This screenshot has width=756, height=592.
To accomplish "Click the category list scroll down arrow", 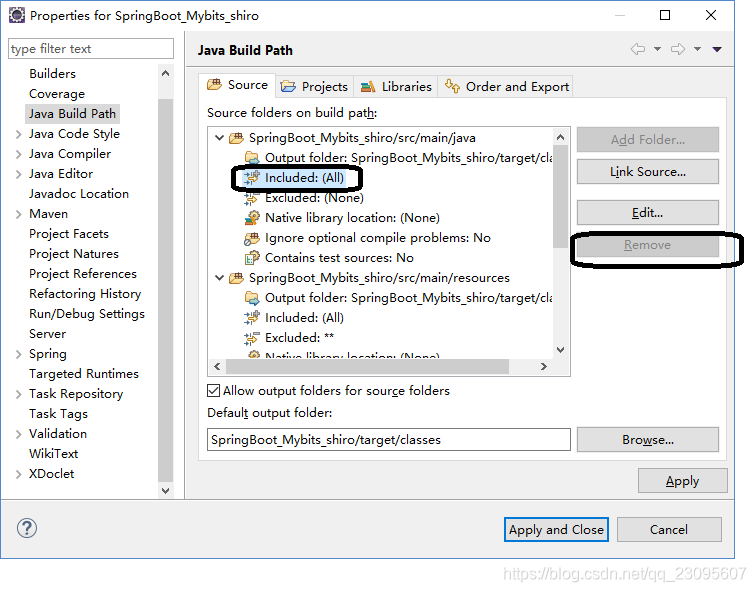I will coord(165,491).
